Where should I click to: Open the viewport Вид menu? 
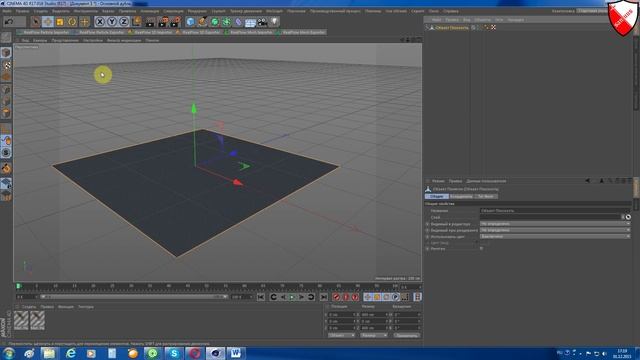25,40
